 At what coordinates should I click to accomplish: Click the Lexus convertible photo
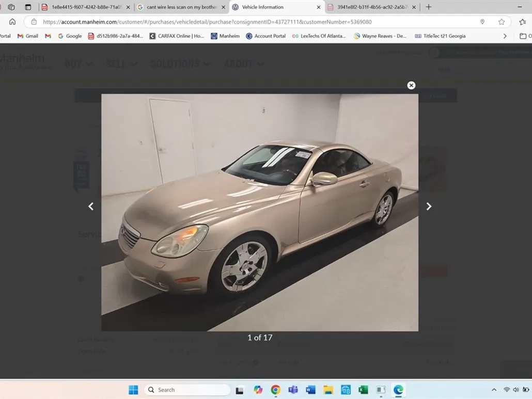click(260, 213)
